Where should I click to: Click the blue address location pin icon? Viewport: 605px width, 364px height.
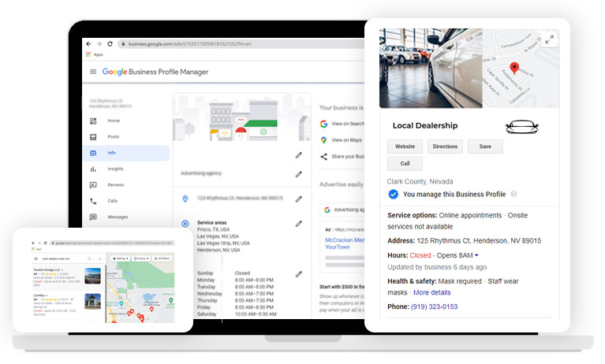coord(185,199)
